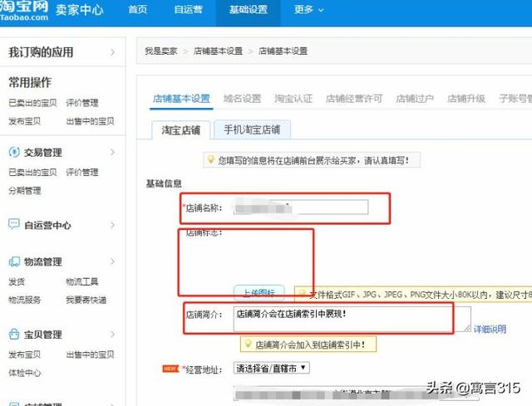Click the 自运营中心 chat icon
532x406 pixels.
coord(14,225)
